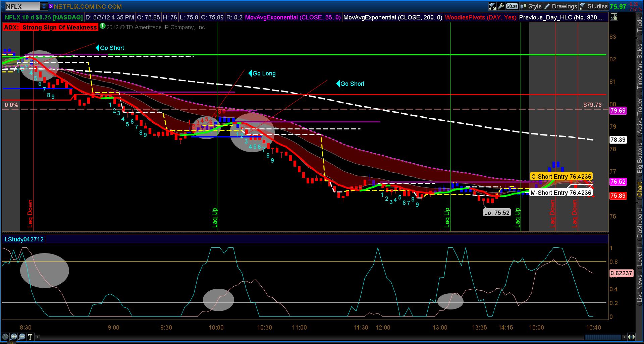Click the Lo: 75.52 price bubble
Image resolution: width=644 pixels, height=344 pixels.
(497, 213)
